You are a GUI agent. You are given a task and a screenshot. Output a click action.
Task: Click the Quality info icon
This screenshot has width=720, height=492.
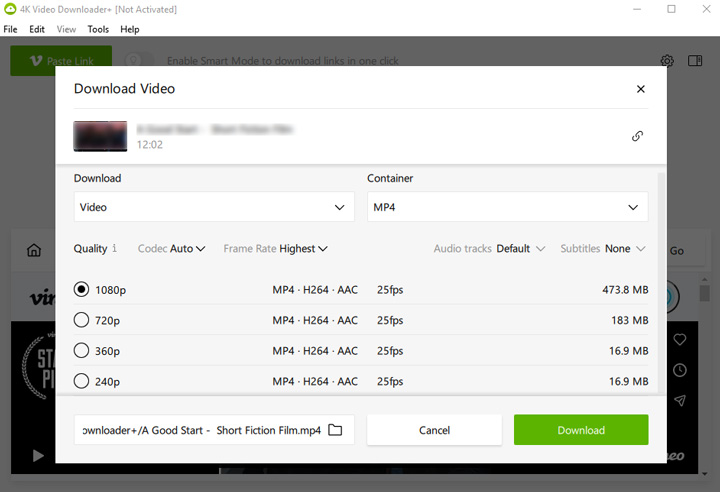[x=114, y=248]
